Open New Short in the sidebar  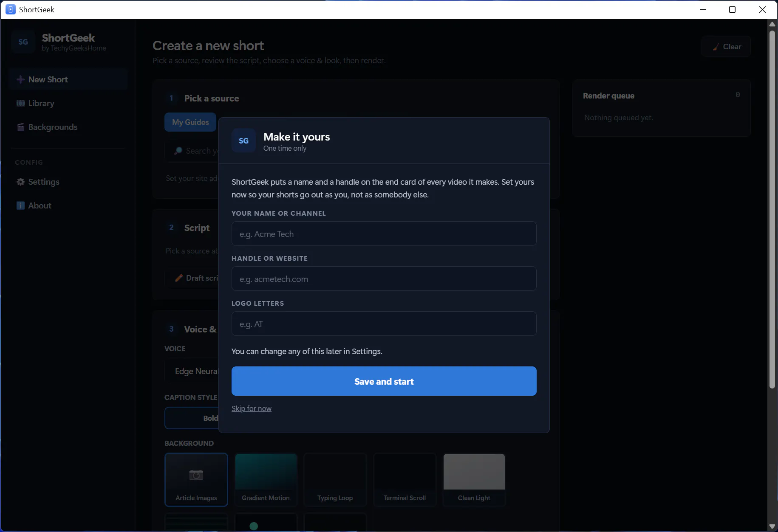tap(68, 79)
